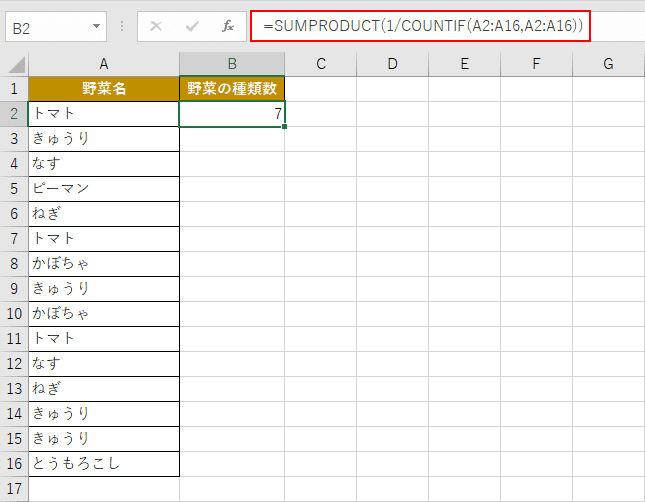Select column A header
645x502 pixels.
[104, 64]
